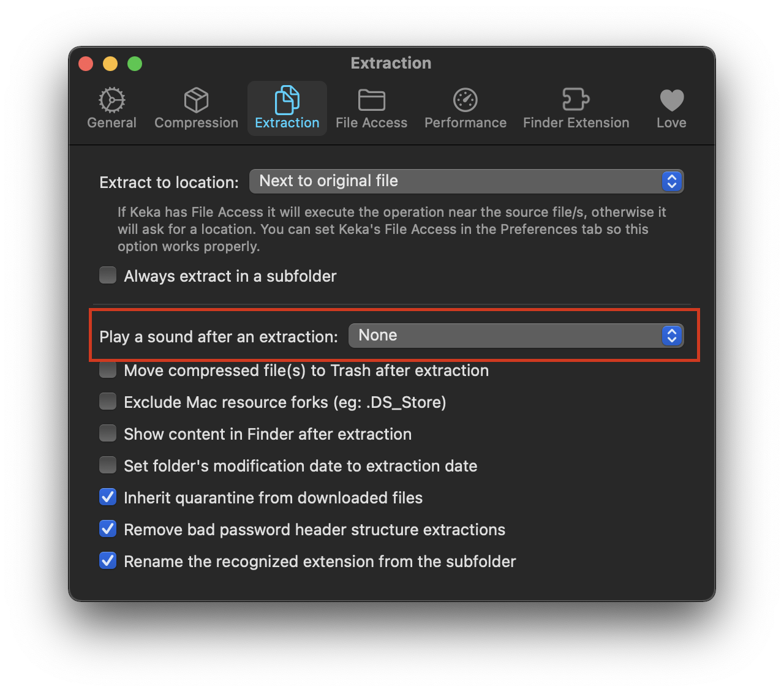The image size is (784, 692).
Task: Uncheck Remove bad password header structure extractions
Action: pyautogui.click(x=107, y=528)
